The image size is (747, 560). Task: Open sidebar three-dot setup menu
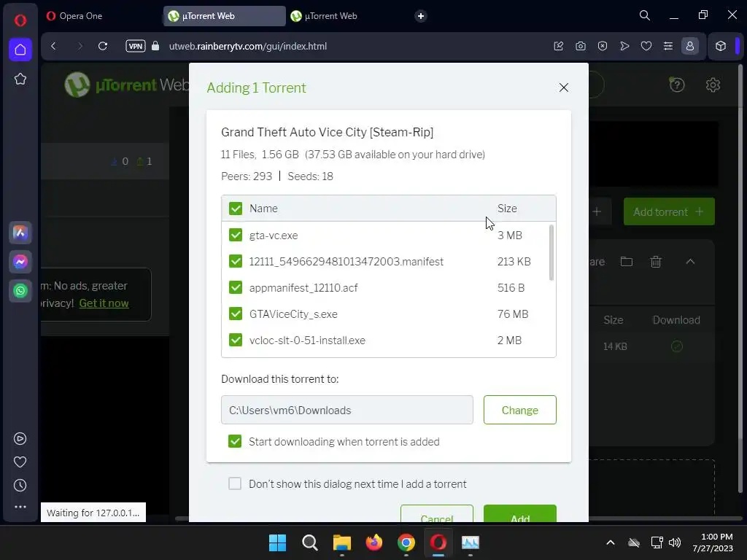tap(20, 507)
